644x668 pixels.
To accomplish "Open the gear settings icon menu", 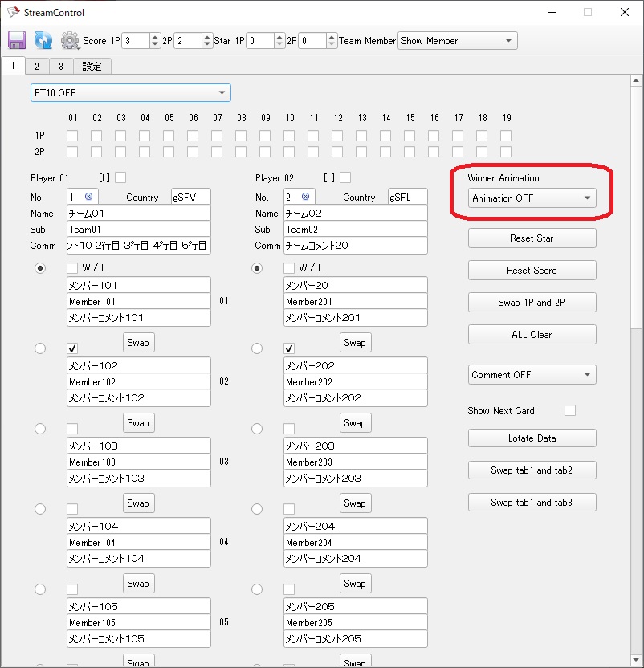I will [x=70, y=40].
